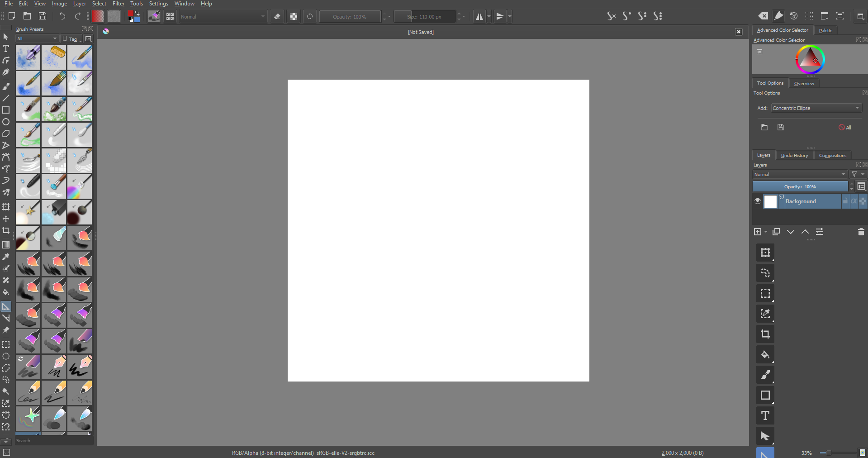Toggle eraser mode in top toolbar

coord(277,17)
